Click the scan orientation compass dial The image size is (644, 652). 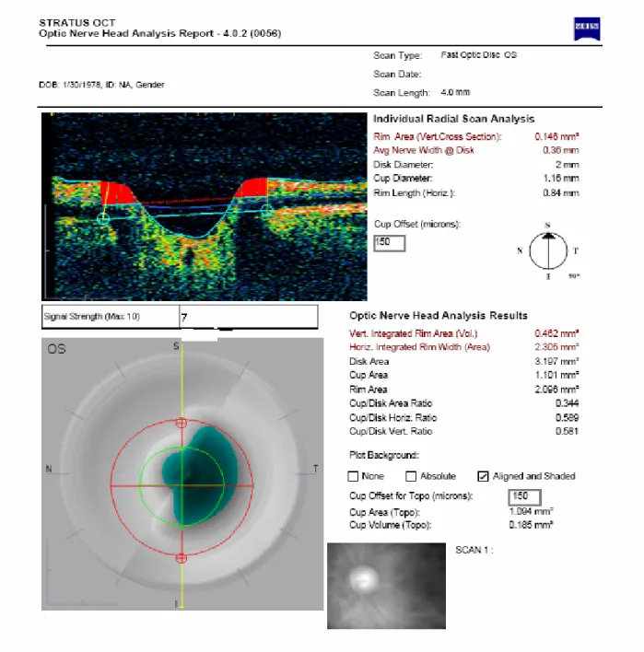[548, 251]
